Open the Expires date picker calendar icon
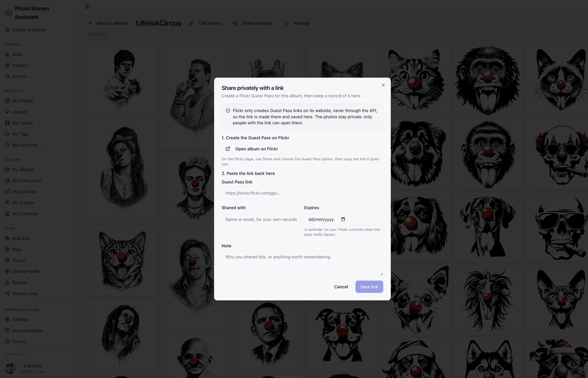The width and height of the screenshot is (588, 378). 343,219
